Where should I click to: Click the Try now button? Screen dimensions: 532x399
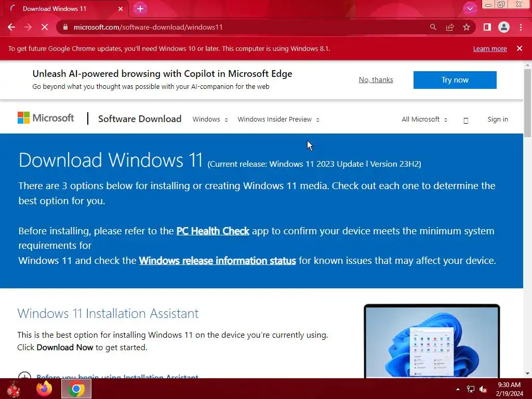[x=455, y=80]
